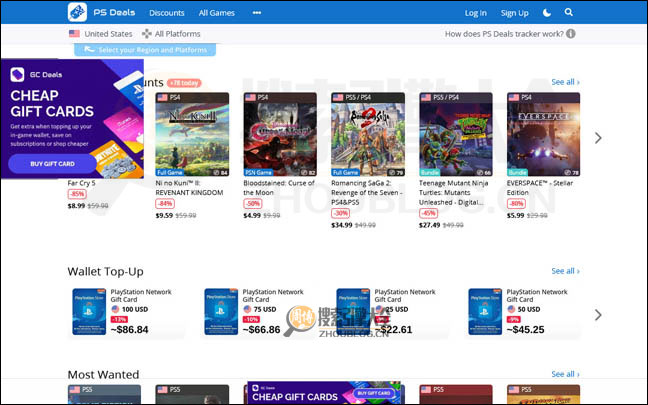Click the Sign Up link
648x405 pixels.
point(515,13)
